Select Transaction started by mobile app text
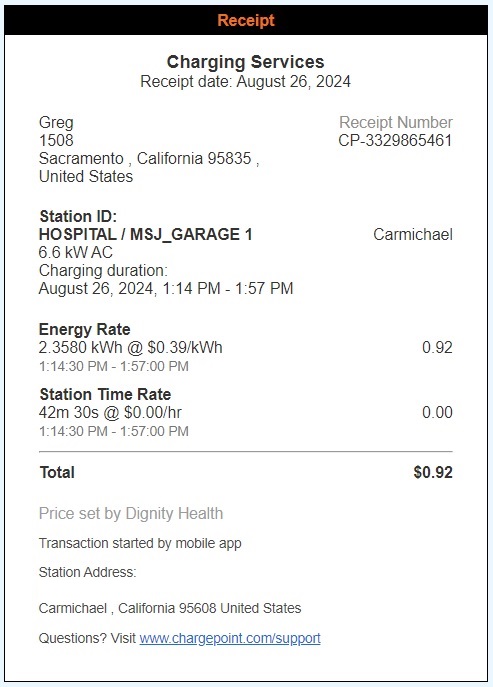This screenshot has height=687, width=493. [140, 543]
